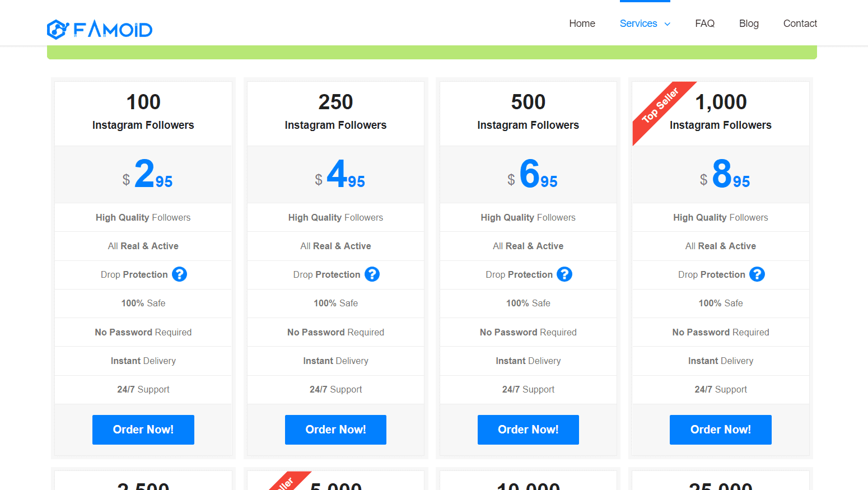Click the Famoid logo
The height and width of the screenshot is (490, 868).
(100, 29)
